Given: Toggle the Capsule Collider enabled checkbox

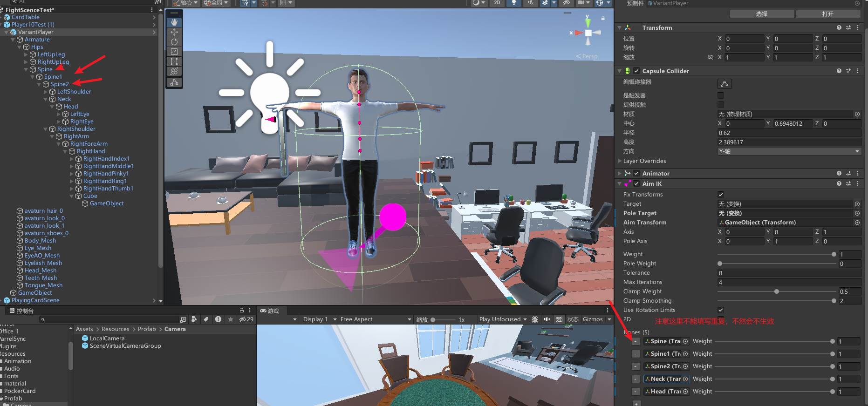Looking at the screenshot, I should pos(636,71).
